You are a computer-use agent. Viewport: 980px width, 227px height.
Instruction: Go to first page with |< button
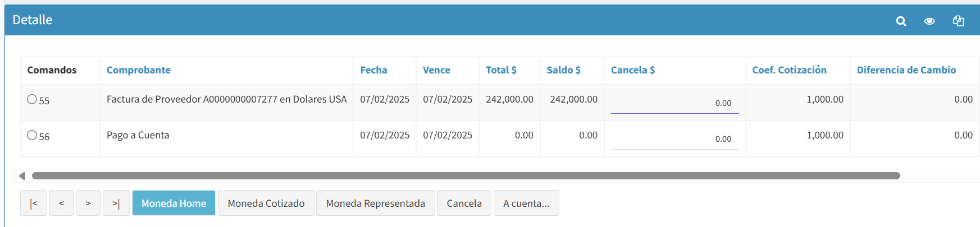[x=34, y=203]
